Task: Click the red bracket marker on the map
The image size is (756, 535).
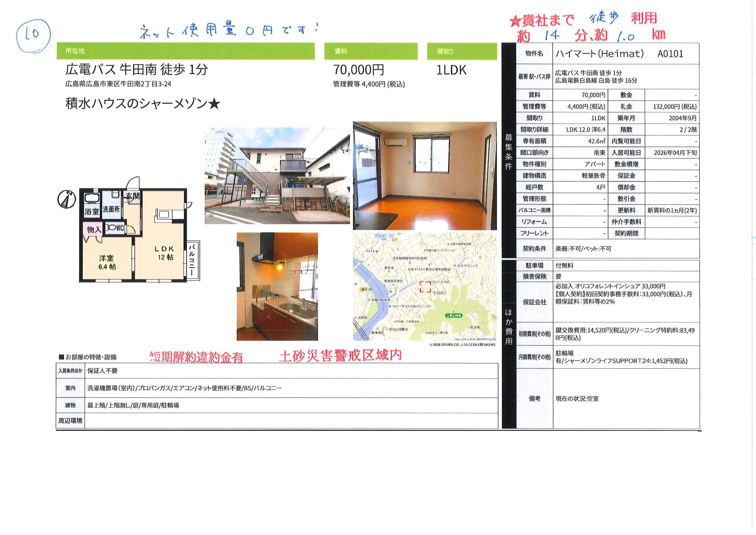Action: point(425,287)
